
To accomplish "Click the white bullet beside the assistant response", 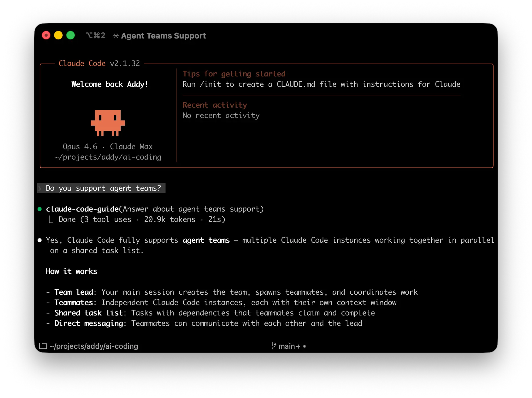I will tap(39, 240).
